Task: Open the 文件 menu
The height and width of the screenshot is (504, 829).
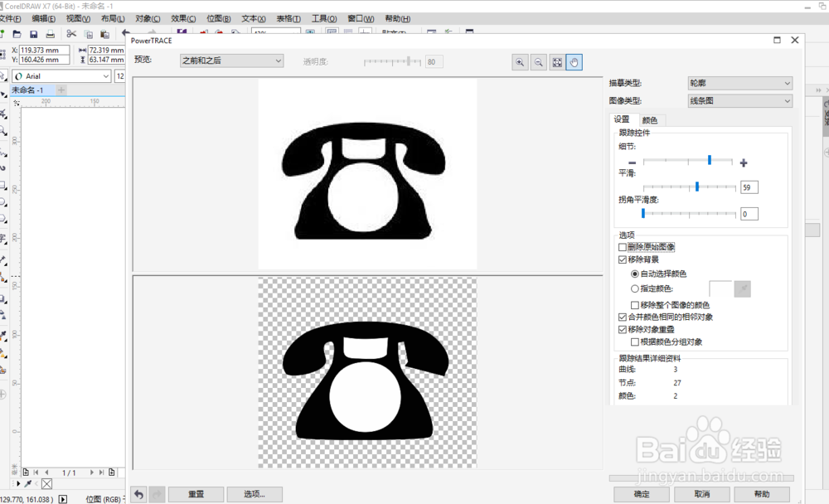Action: pos(10,18)
